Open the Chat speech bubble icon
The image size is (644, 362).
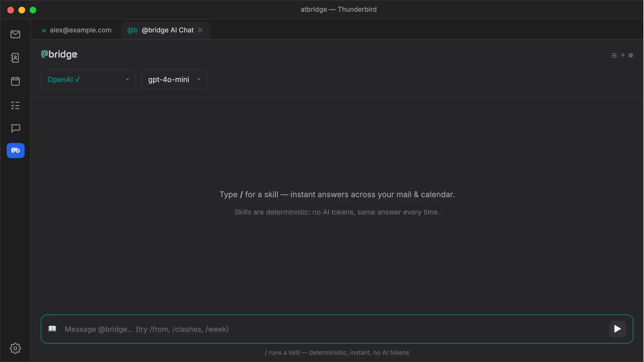tap(16, 128)
